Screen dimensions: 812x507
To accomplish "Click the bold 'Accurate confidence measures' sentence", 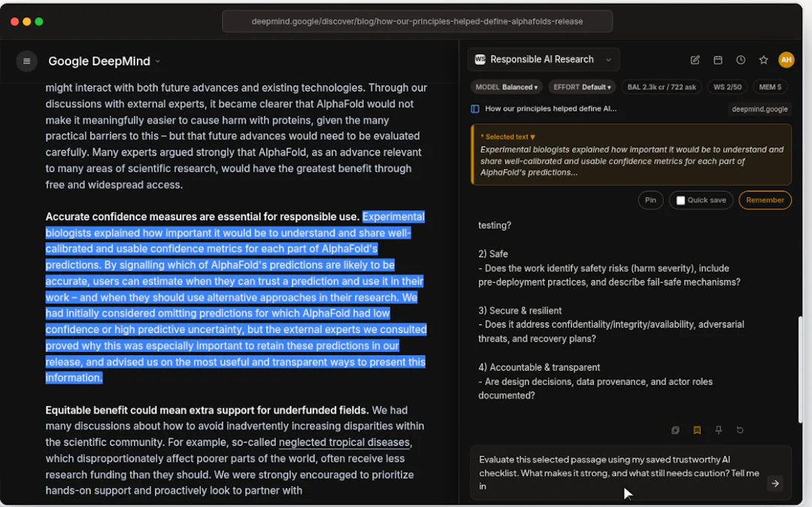I will (x=202, y=217).
